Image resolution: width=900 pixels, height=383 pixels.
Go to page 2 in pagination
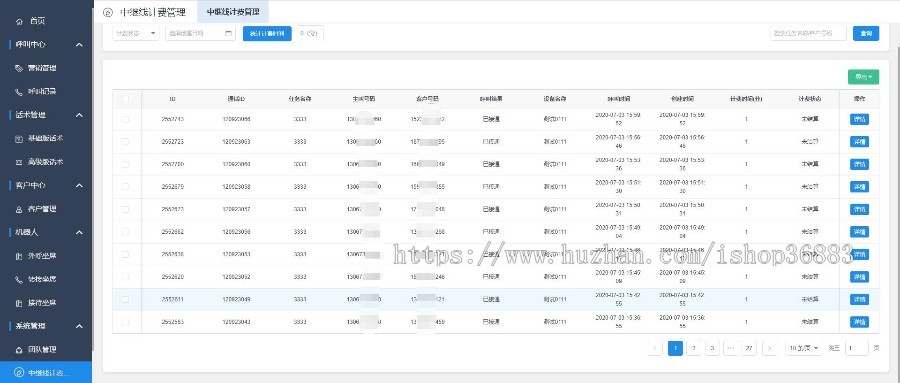coord(693,348)
